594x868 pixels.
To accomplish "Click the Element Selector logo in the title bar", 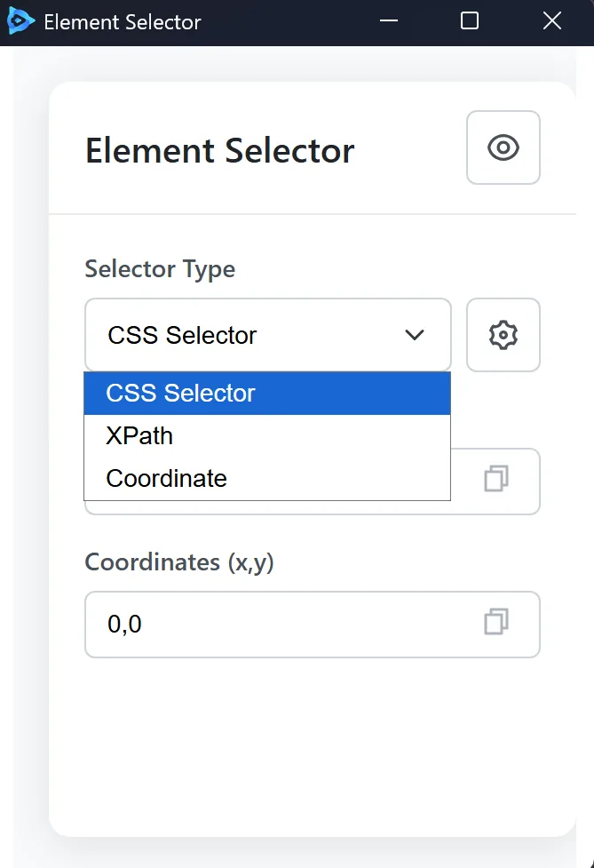I will 20,20.
